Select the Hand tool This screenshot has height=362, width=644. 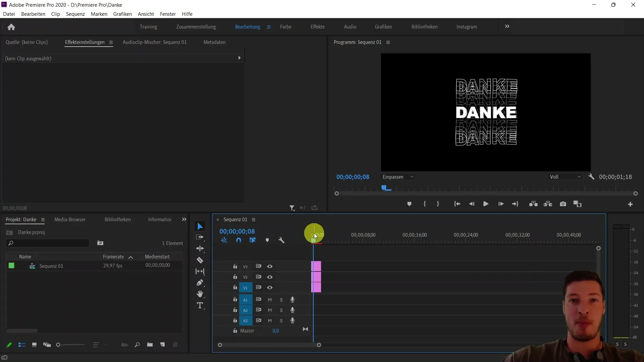pos(200,294)
